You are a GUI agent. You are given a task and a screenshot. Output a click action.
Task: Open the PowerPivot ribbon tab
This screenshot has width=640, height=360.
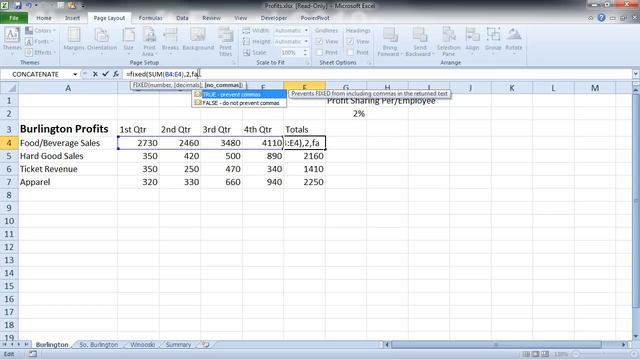(x=315, y=18)
